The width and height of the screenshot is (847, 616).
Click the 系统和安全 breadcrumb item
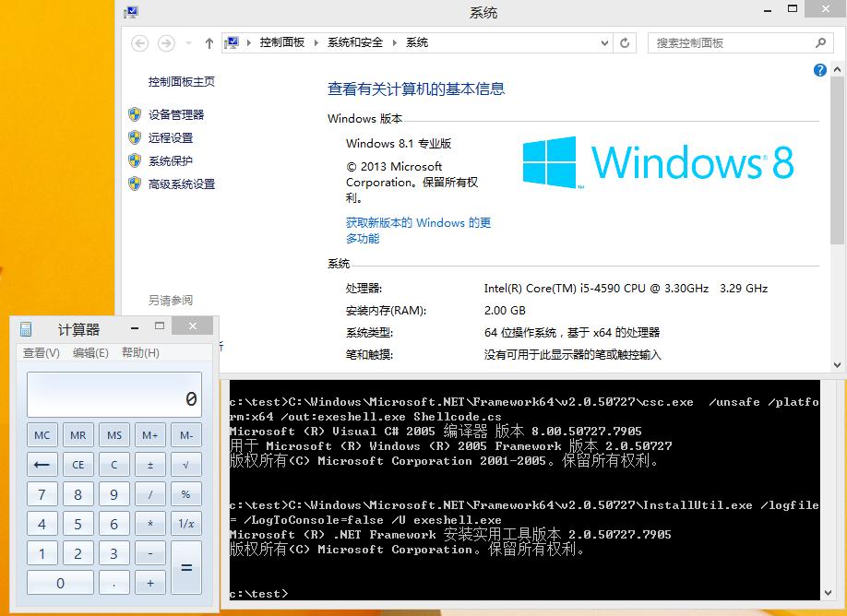point(355,42)
